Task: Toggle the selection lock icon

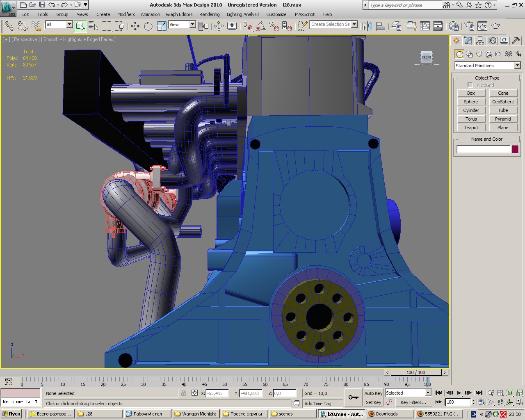Action: point(183,393)
